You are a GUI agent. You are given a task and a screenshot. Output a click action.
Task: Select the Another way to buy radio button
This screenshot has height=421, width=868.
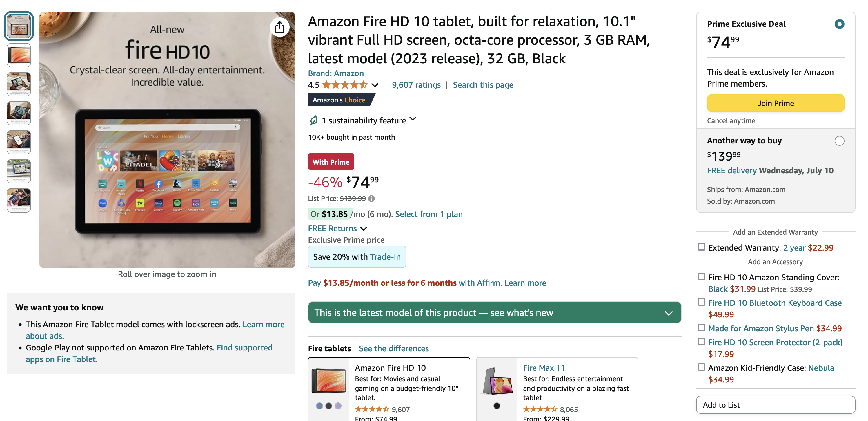pos(839,141)
